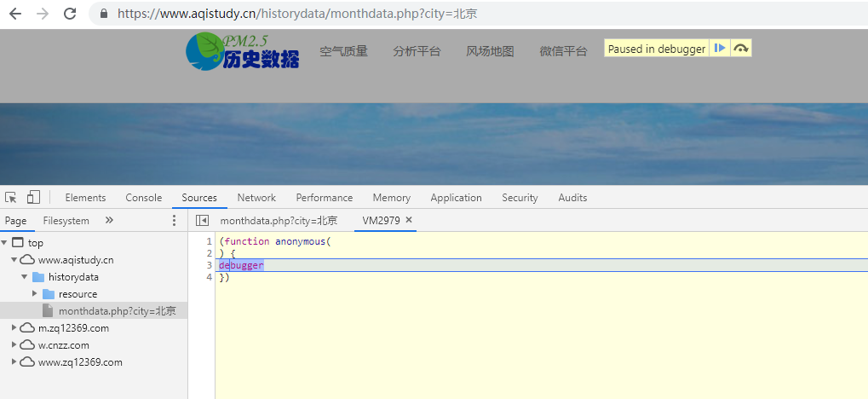This screenshot has width=868, height=399.
Task: Select the Sources tab
Action: (199, 198)
